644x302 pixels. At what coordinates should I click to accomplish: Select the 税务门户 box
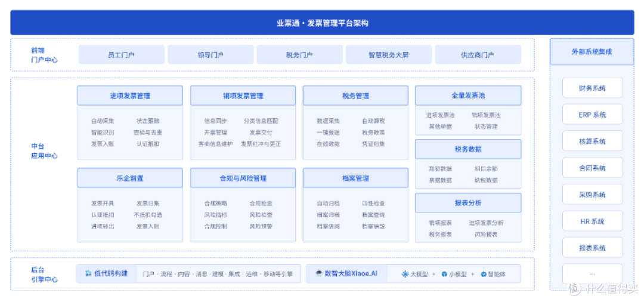pos(300,55)
